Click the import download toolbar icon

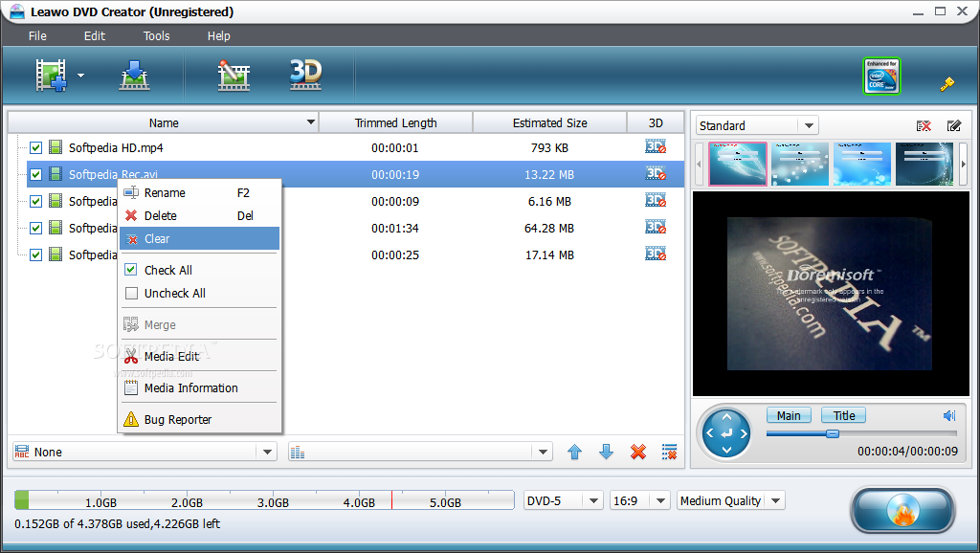point(134,76)
